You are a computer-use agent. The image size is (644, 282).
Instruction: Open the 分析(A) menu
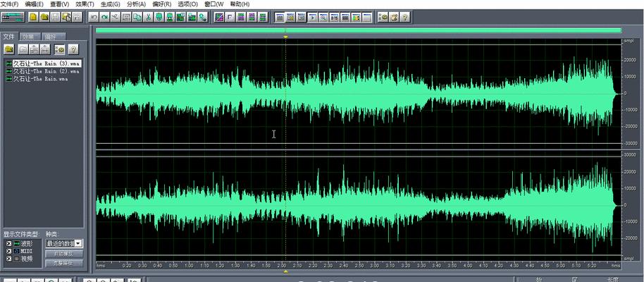click(137, 4)
